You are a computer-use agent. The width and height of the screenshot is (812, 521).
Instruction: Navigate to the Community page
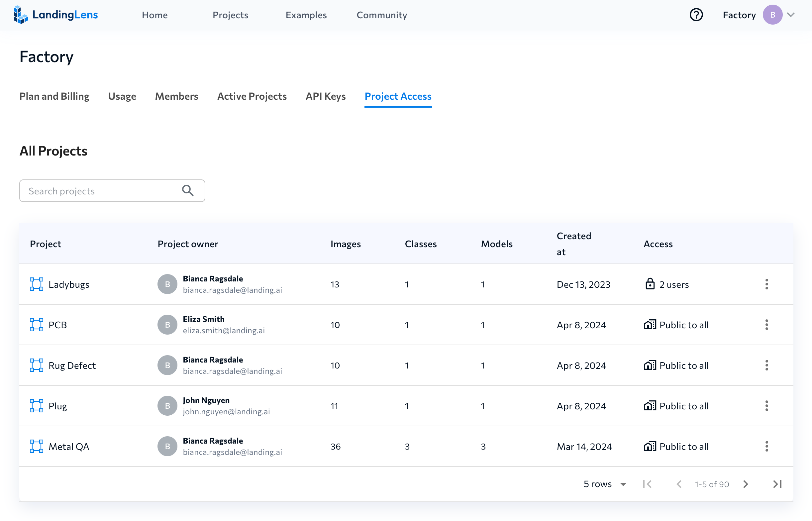point(381,15)
